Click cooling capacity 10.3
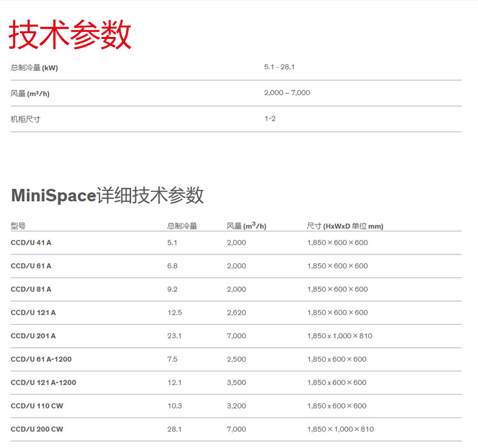Image resolution: width=478 pixels, height=448 pixels. point(175,406)
